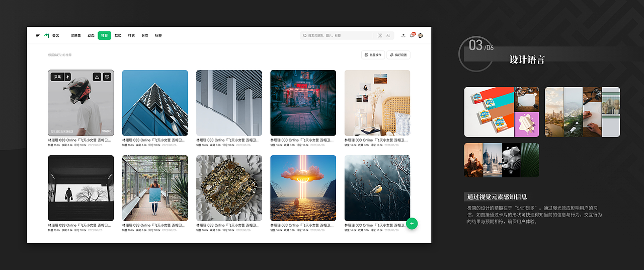644x270 pixels.
Task: Open the helmet rider thumbnail
Action: [x=81, y=103]
